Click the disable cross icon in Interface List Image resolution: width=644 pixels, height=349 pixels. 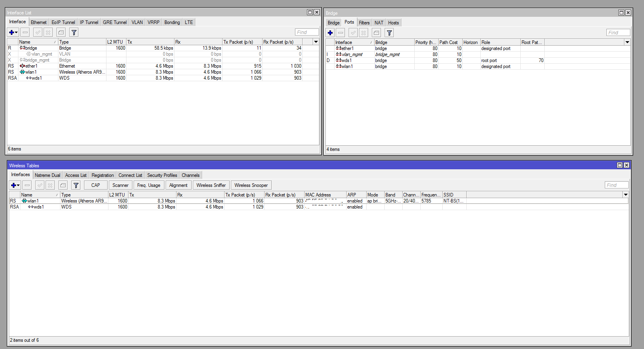[48, 32]
